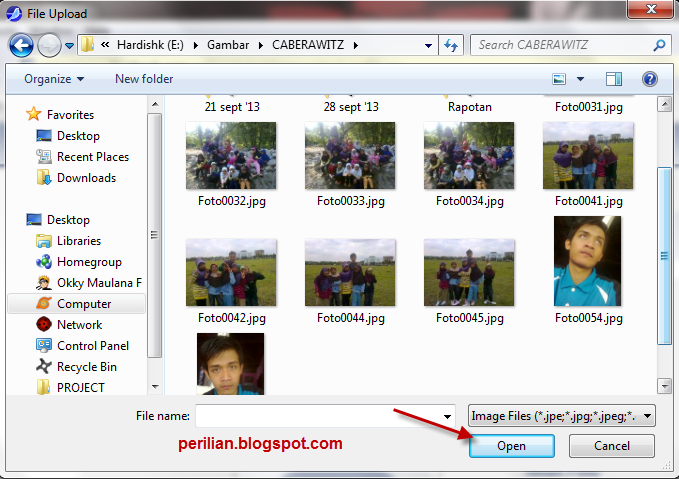Click the Cancel button
Viewport: 679px width, 479px height.
611,446
